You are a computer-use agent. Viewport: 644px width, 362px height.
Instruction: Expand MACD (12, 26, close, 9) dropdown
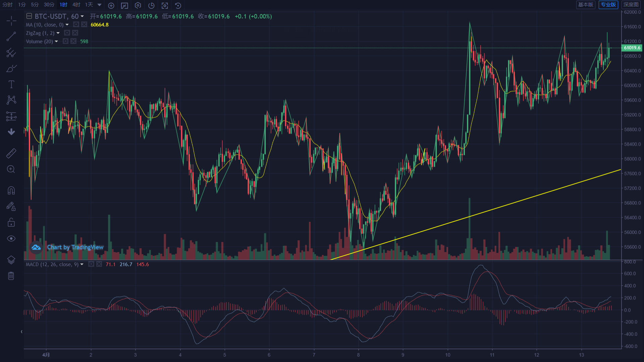coord(82,264)
